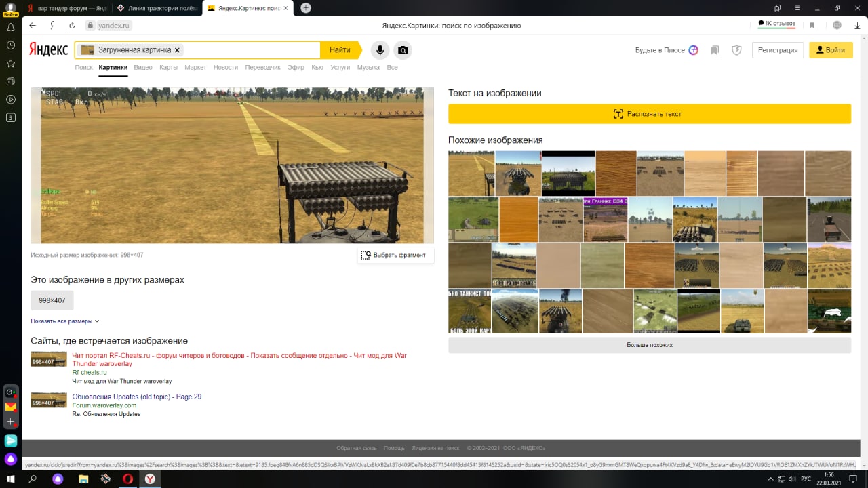868x488 pixels.
Task: Open the uploaded rocket launcher image preview
Action: point(232,165)
